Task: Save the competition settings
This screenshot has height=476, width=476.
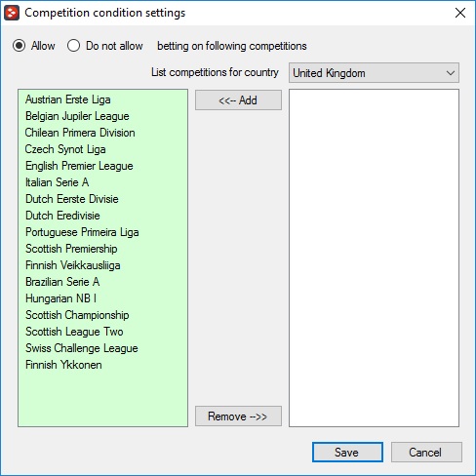Action: 347,452
